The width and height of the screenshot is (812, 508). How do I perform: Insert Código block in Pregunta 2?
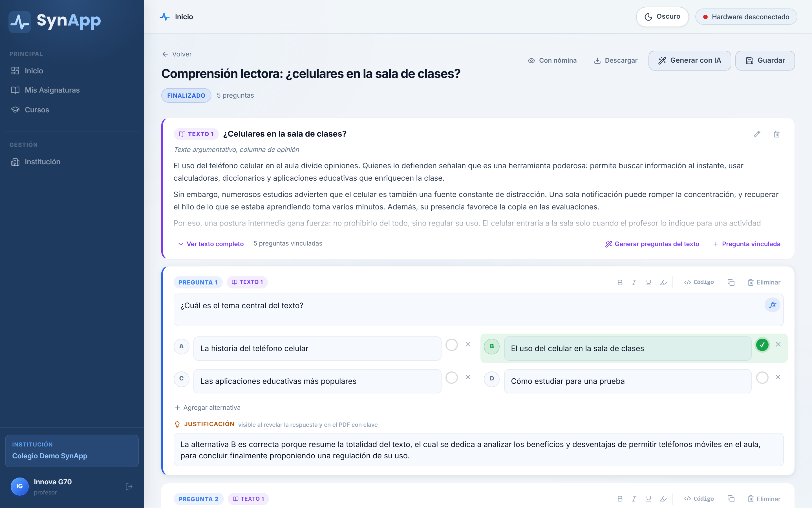pos(699,499)
